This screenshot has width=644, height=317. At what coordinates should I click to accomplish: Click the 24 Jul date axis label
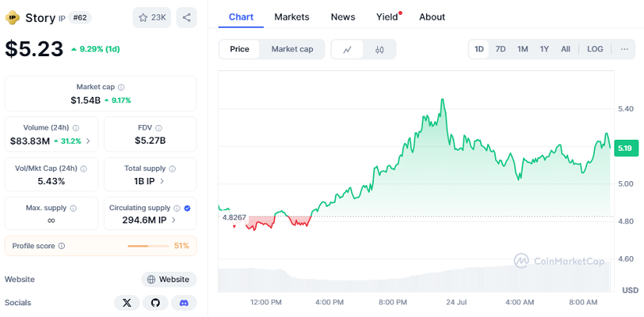(457, 303)
